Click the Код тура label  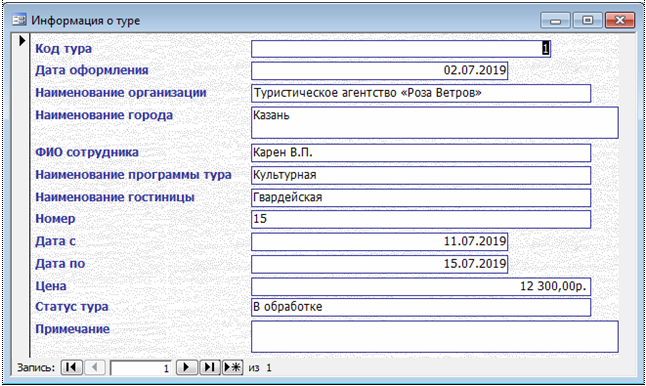[x=63, y=49]
